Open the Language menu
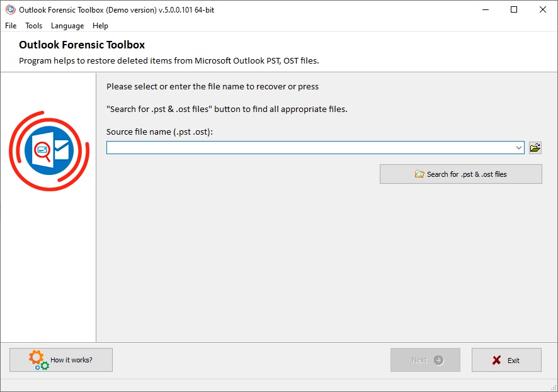Screen dimensions: 558x392 point(67,26)
